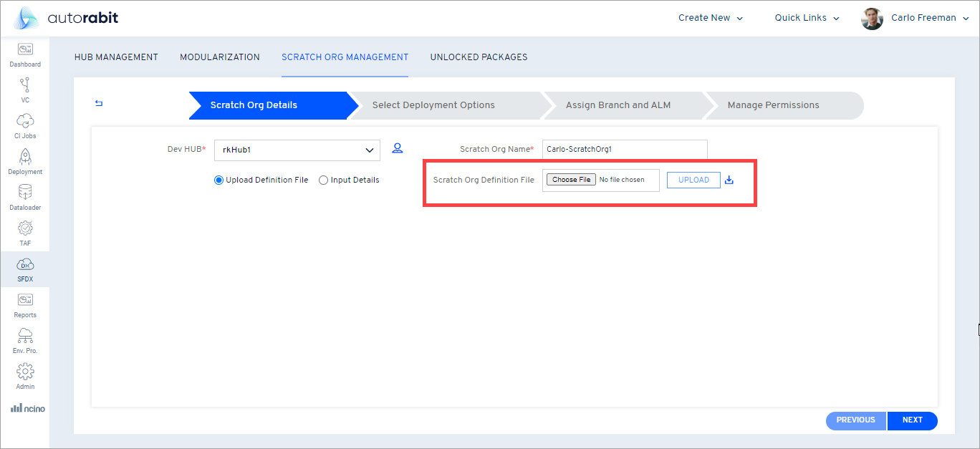Switch to the Hub Management tab

pyautogui.click(x=115, y=57)
